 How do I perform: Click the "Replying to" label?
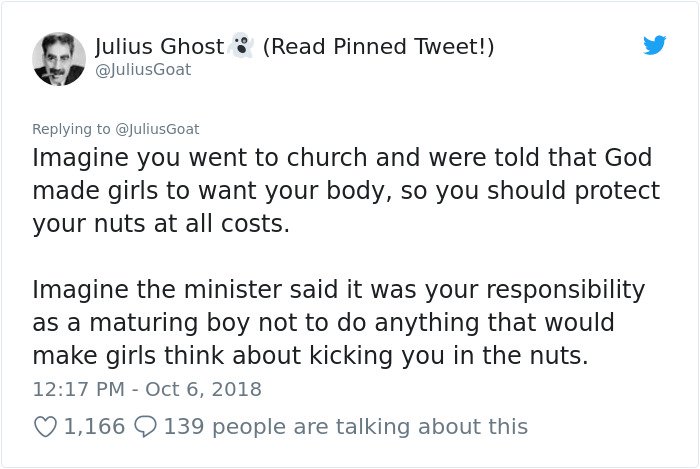(x=72, y=129)
